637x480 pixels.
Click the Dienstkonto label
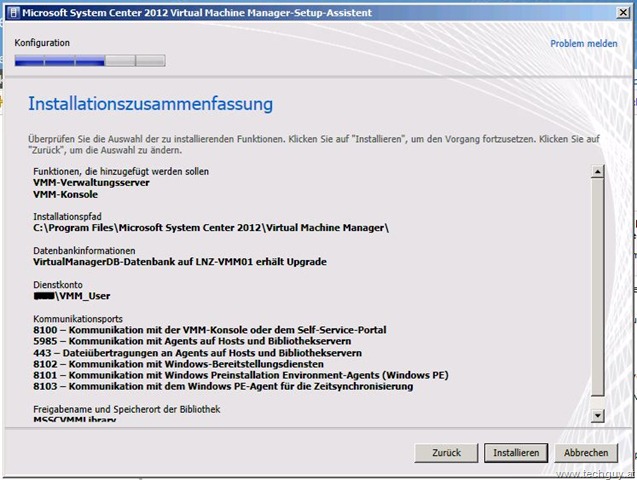coord(58,285)
